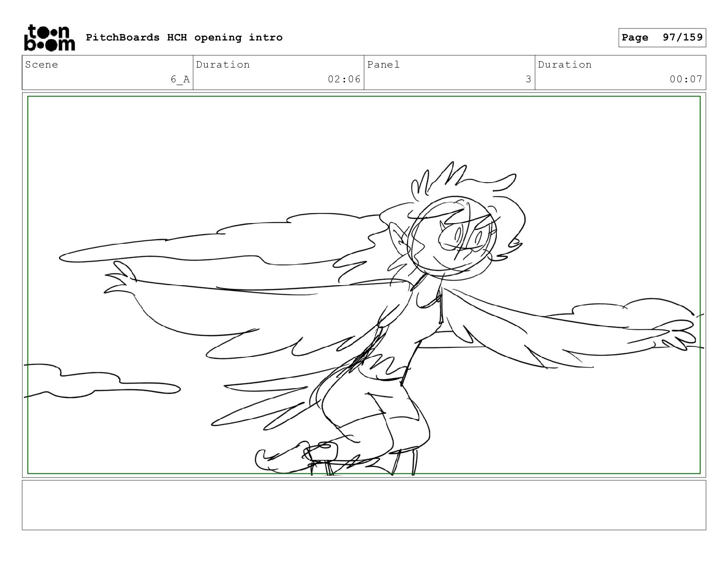This screenshot has width=728, height=563.
Task: Select the panel number '3'
Action: [529, 80]
